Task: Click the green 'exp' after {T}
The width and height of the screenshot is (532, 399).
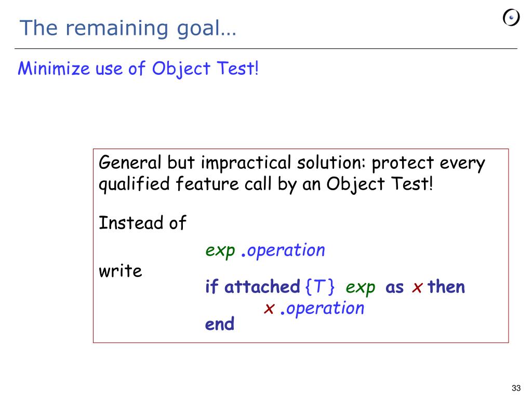Action: 361,288
